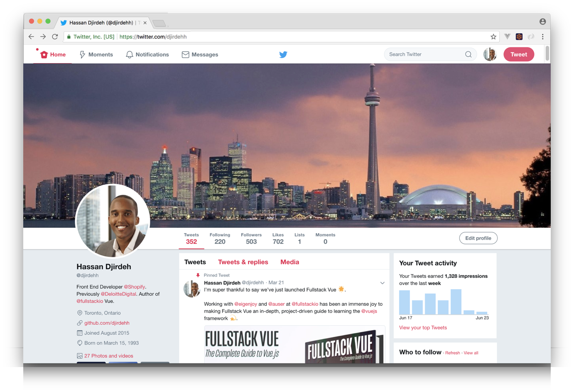Open the Lists 1 stat
574x392 pixels.
point(299,239)
